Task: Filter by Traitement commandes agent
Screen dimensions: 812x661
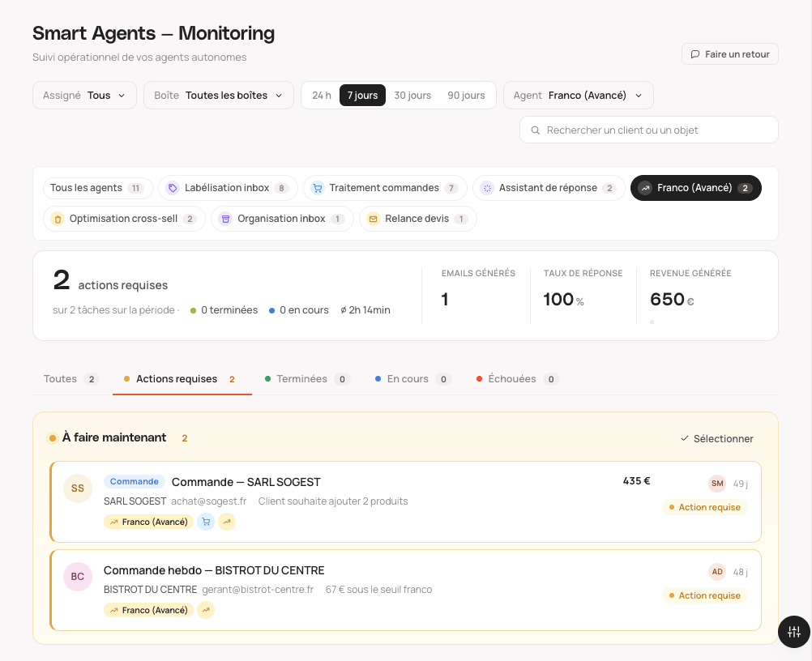Action: point(385,188)
